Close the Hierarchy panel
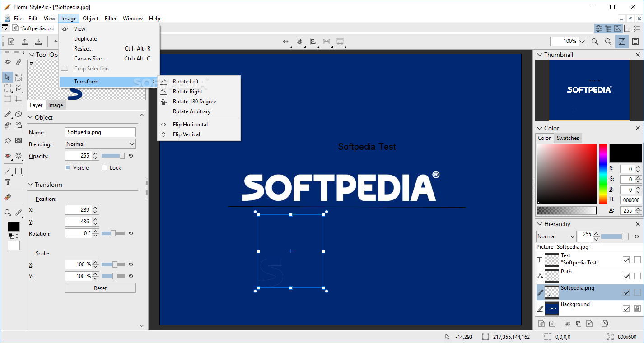The image size is (644, 343). click(x=638, y=224)
